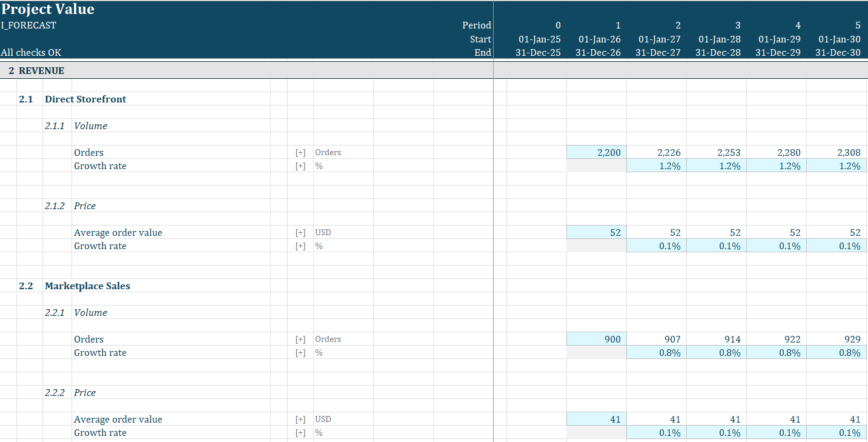Viewport: 868px width, 442px height.
Task: Click the All checks OK status text
Action: pos(31,53)
